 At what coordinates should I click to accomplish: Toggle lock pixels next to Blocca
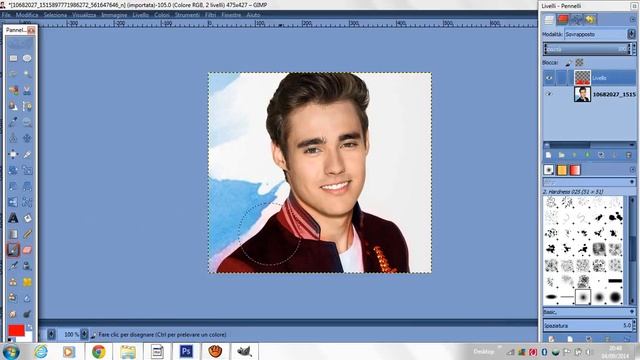click(x=569, y=62)
